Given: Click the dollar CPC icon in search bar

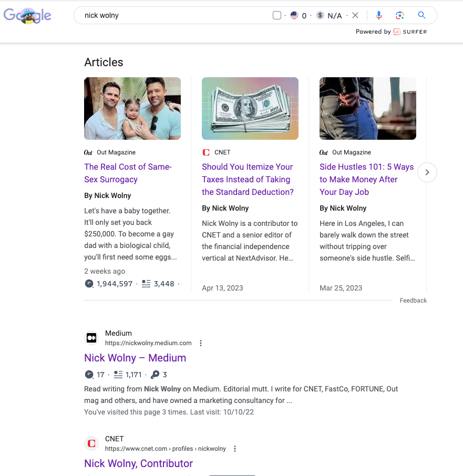Looking at the screenshot, I should tap(320, 15).
